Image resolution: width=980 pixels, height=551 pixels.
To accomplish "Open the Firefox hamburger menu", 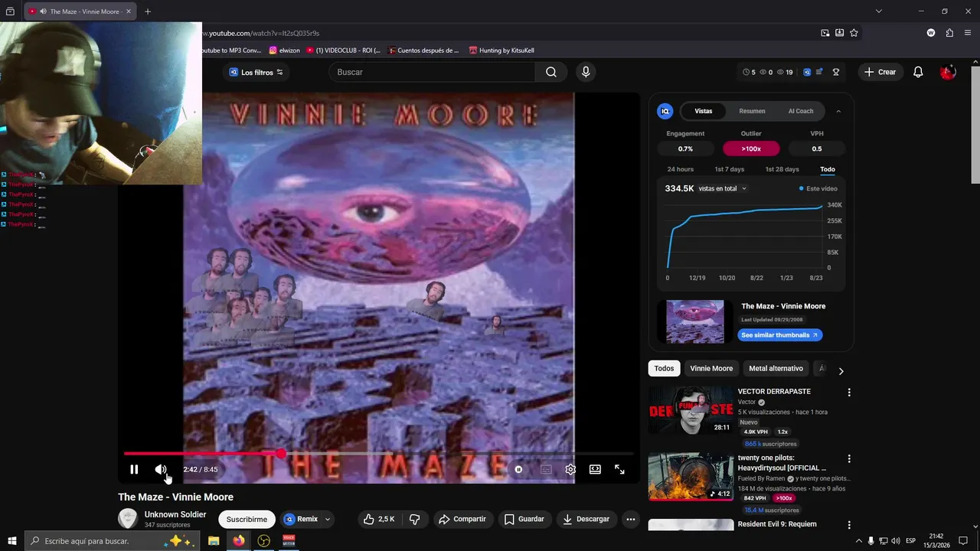I will 968,33.
